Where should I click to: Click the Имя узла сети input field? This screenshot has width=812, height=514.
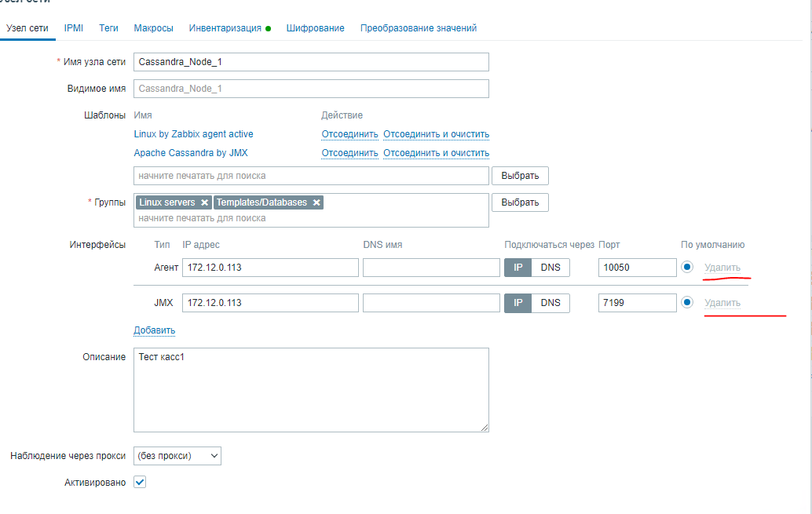pyautogui.click(x=311, y=62)
